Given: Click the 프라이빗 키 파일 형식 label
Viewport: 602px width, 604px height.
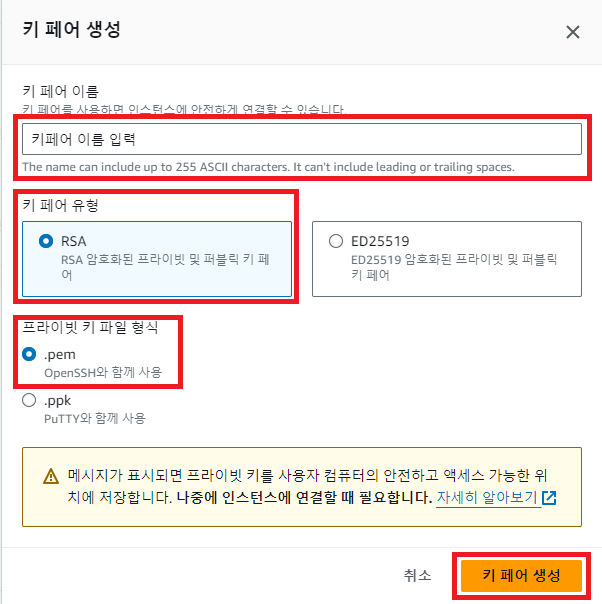Looking at the screenshot, I should (x=90, y=327).
